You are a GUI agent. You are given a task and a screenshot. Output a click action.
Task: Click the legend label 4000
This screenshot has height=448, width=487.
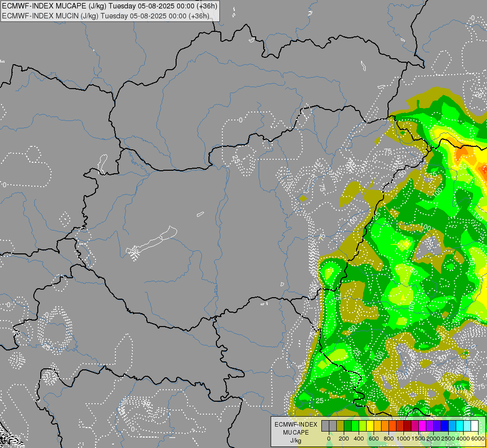pyautogui.click(x=463, y=439)
